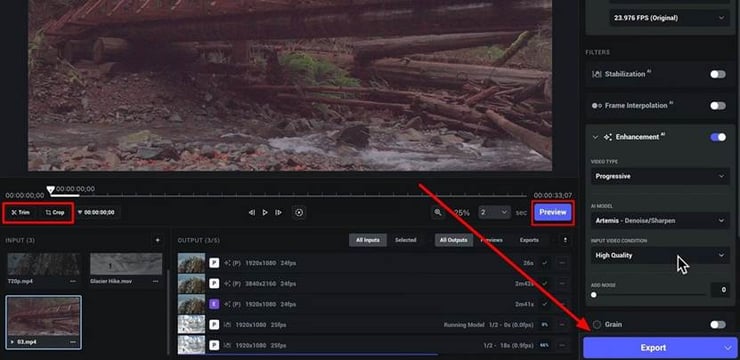Click the Enhancement sparkle icon
Viewport: 740px width, 360px height.
[608, 137]
